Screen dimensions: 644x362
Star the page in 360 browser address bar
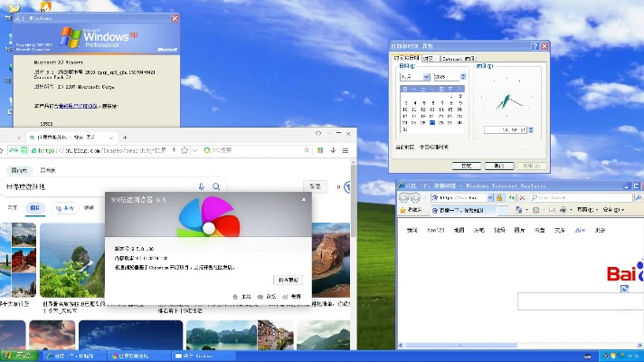tap(185, 150)
